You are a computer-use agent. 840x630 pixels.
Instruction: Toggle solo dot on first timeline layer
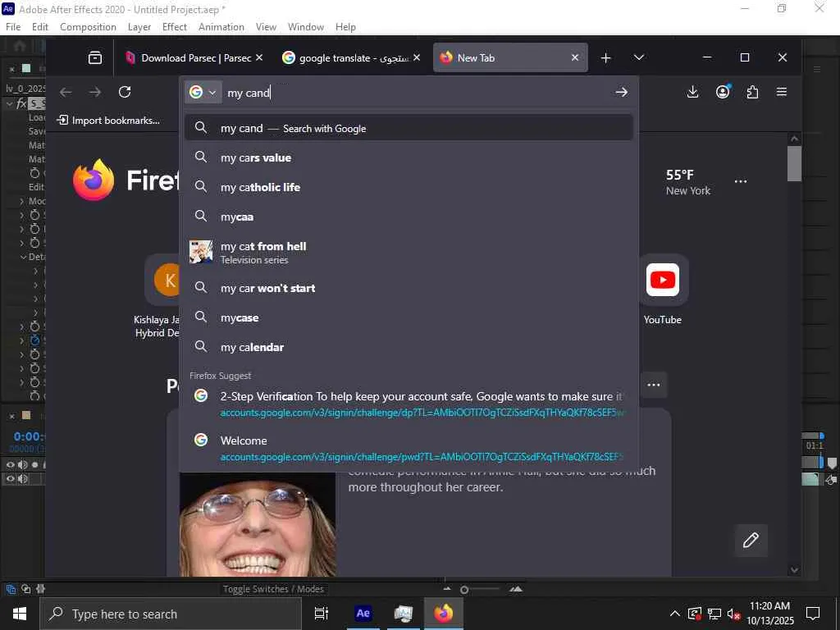34,465
